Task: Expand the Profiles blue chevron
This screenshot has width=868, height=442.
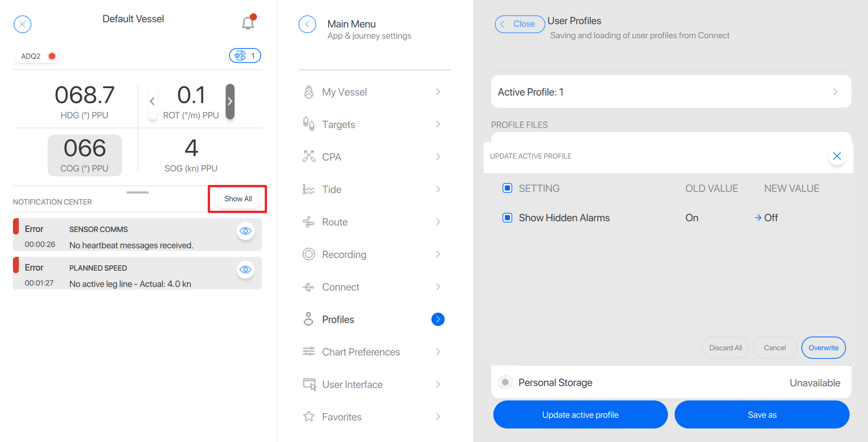Action: click(x=438, y=319)
